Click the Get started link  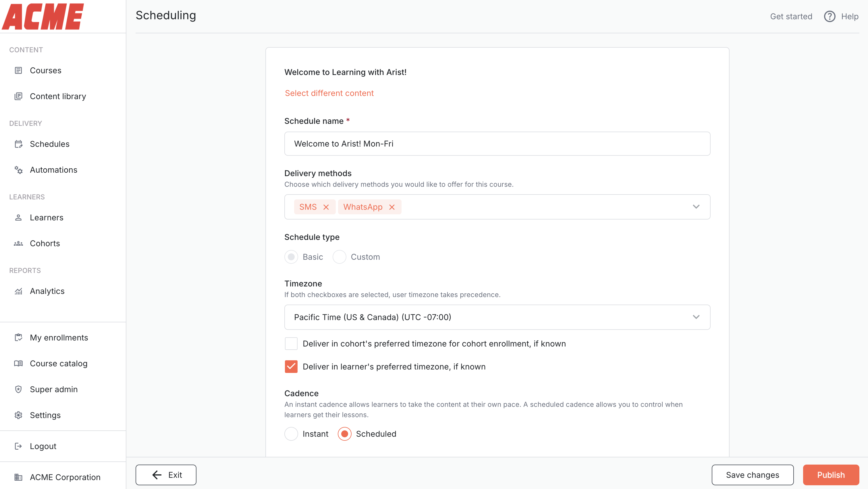pos(791,16)
